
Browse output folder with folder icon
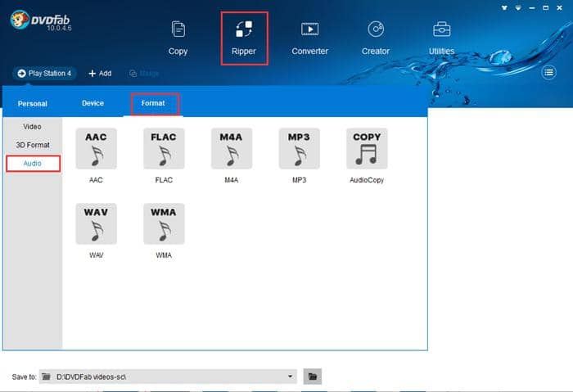click(x=313, y=376)
